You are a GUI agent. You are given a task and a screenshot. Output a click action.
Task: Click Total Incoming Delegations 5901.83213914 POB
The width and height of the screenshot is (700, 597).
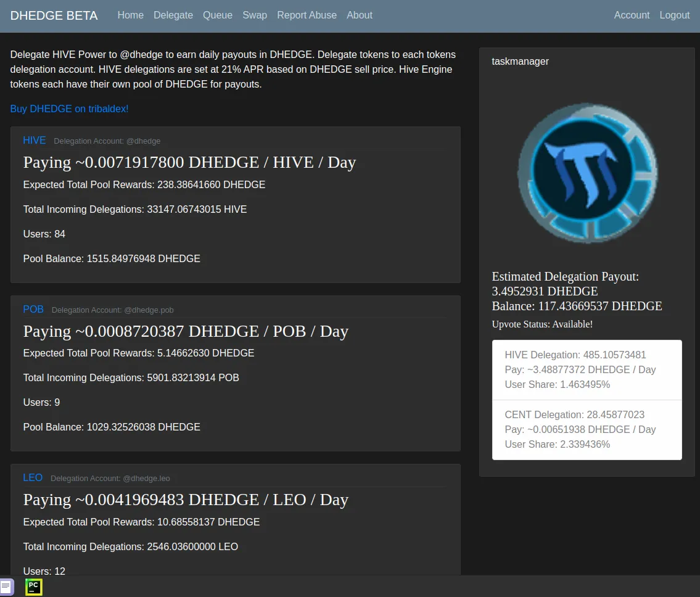(131, 378)
